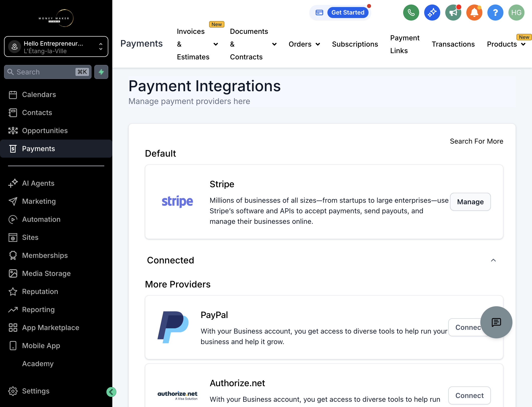Click the Get Started button

coord(348,13)
